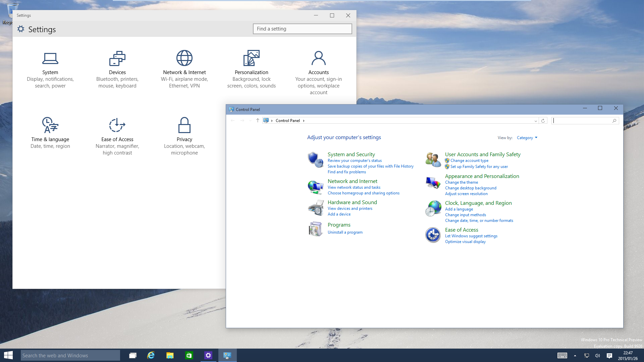The image size is (644, 362).
Task: Click the refresh button in Control Panel address bar
Action: pos(543,121)
